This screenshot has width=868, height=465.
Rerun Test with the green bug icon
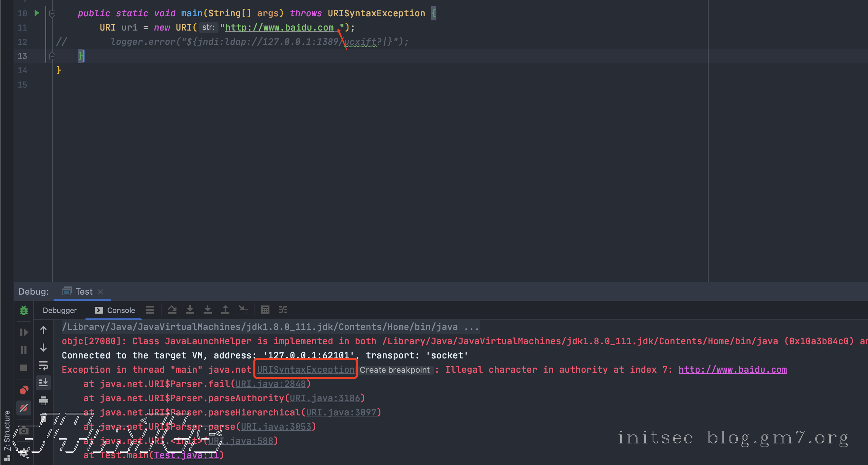[24, 310]
